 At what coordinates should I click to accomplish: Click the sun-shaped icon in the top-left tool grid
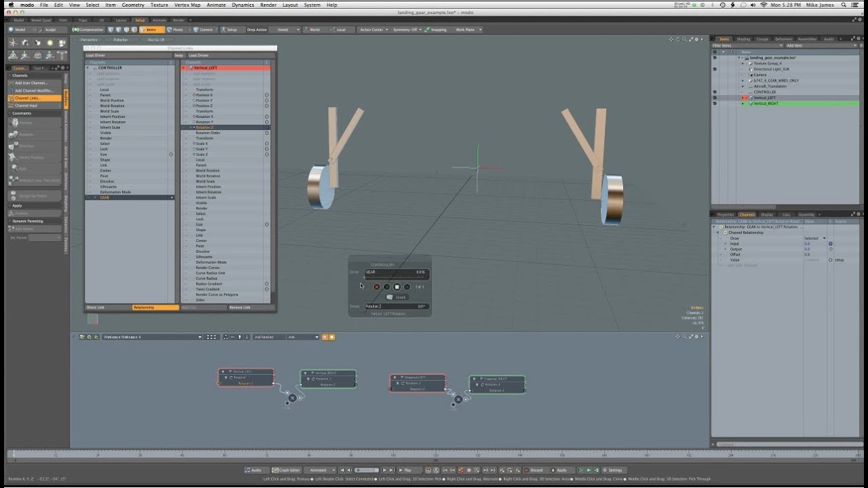pyautogui.click(x=50, y=43)
